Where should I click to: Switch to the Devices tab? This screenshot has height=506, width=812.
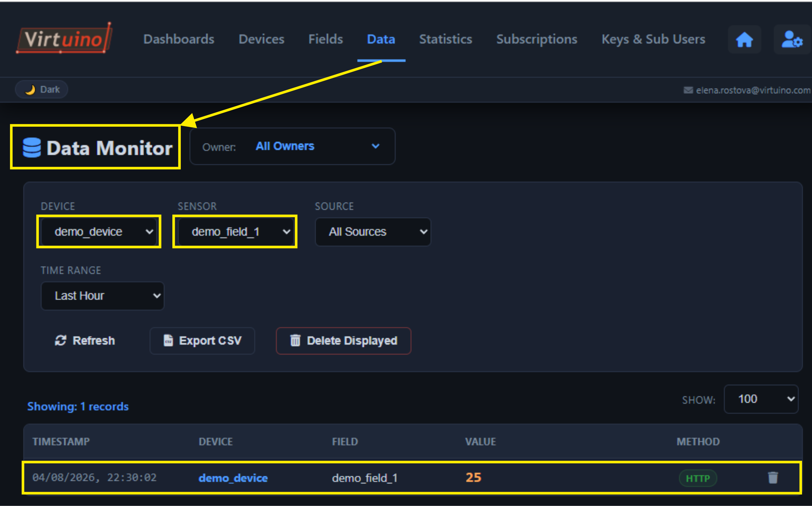[x=261, y=39]
